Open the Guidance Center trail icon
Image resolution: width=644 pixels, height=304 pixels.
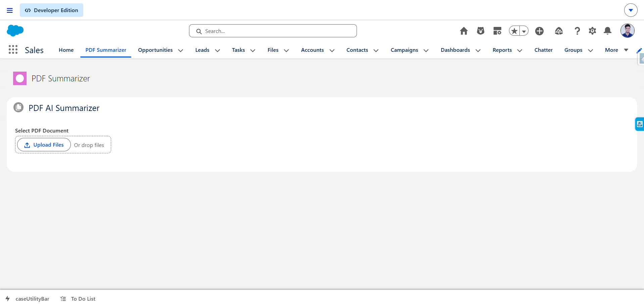[x=559, y=31]
